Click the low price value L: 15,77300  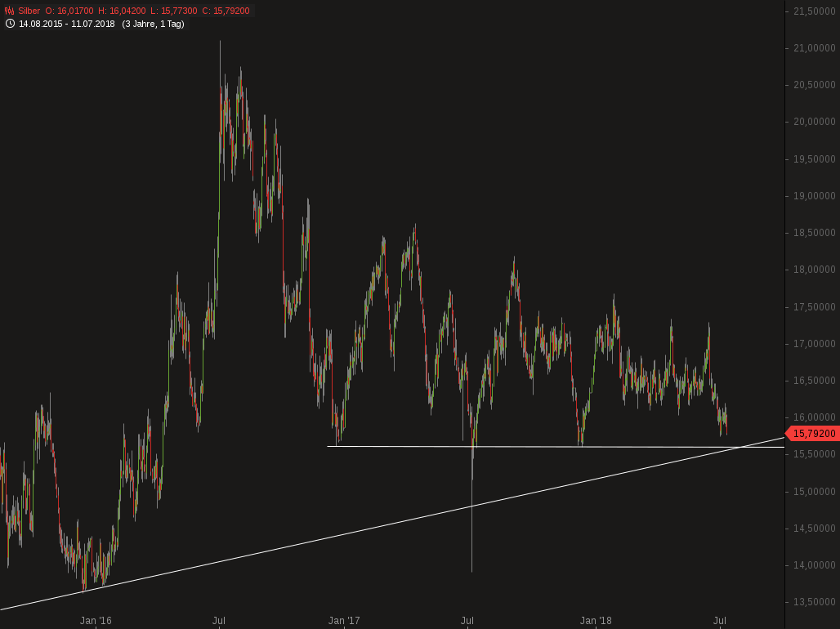click(175, 11)
